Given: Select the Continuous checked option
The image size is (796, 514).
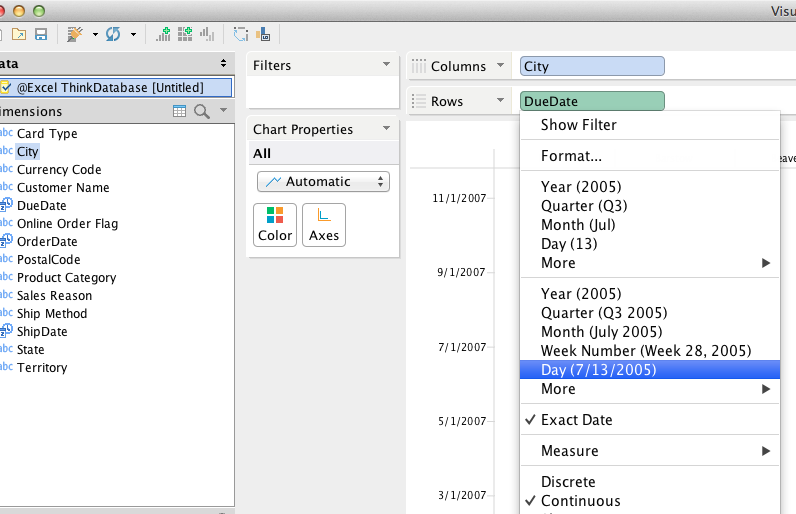Looking at the screenshot, I should click(x=580, y=501).
